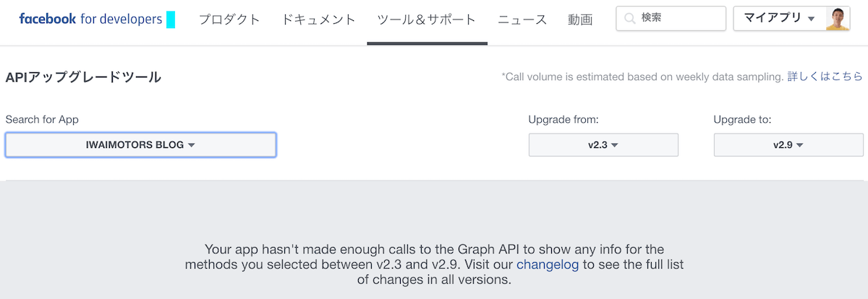Click the Upgrade from: label
Viewport: 868px width, 299px height.
[563, 119]
